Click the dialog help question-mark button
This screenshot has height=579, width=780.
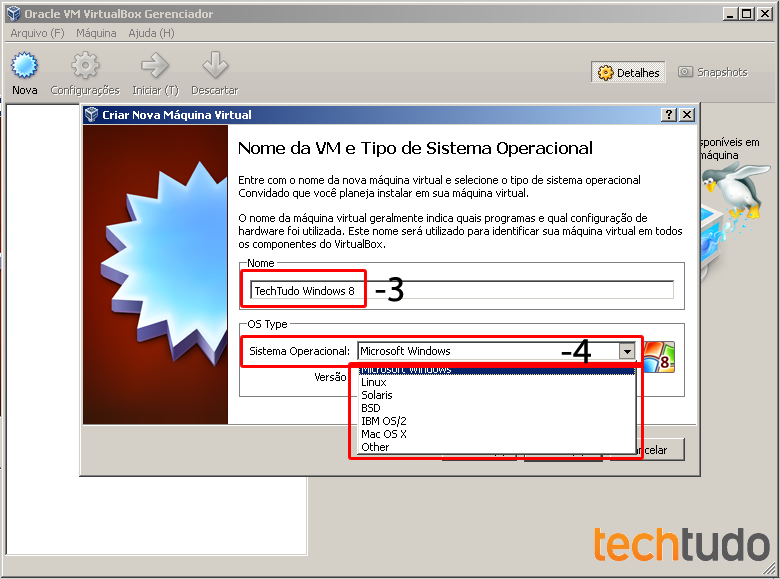click(x=669, y=115)
